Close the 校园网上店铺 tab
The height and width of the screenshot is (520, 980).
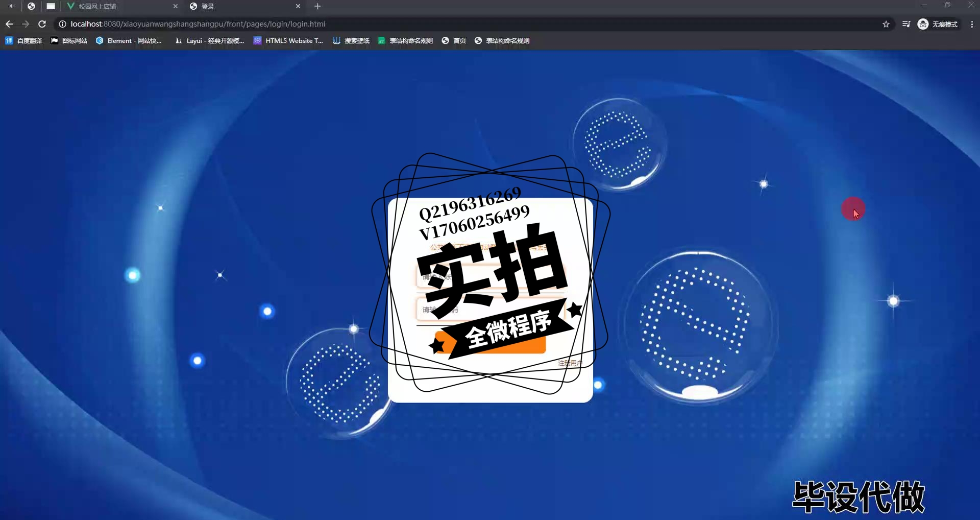(176, 6)
